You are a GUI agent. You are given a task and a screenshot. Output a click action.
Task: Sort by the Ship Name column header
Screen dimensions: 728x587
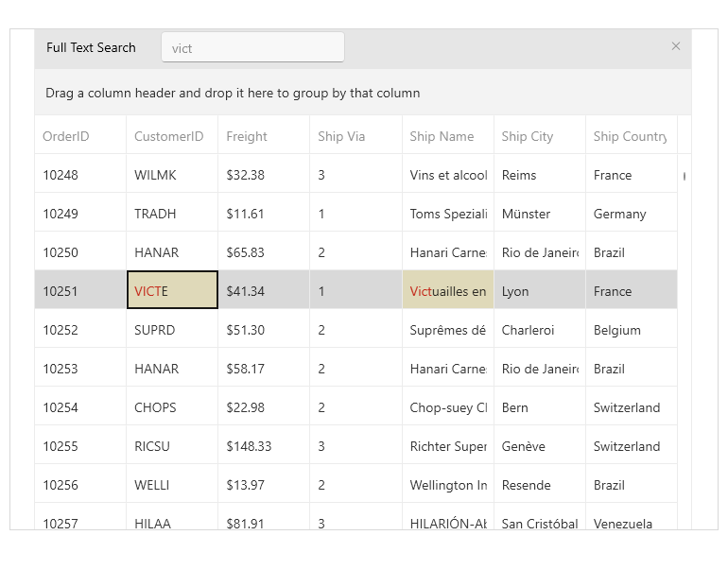click(448, 136)
